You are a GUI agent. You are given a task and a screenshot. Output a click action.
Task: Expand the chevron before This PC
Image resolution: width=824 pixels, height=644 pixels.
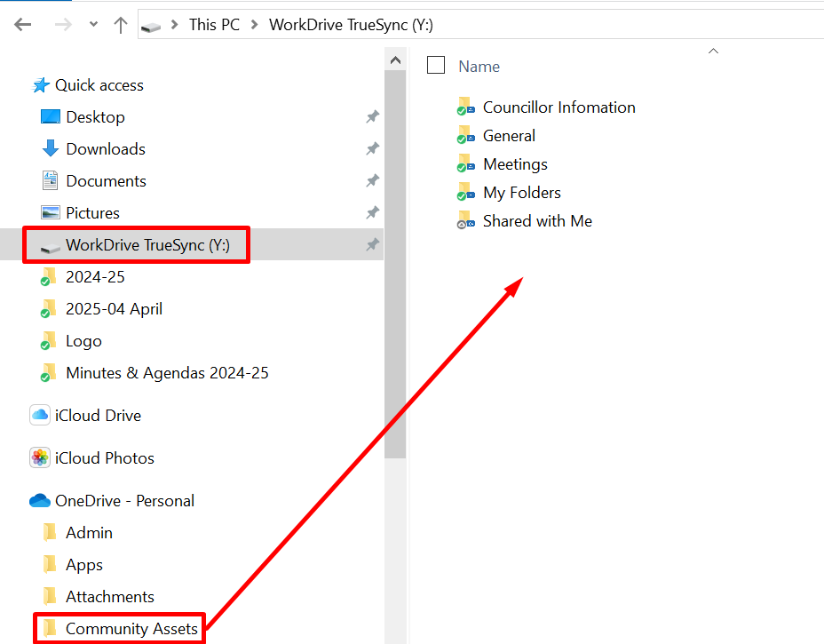click(174, 25)
